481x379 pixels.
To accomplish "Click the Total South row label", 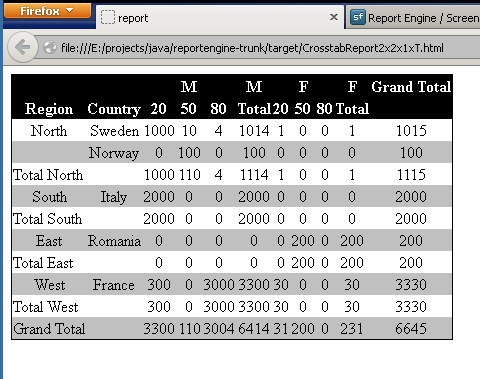I will (x=47, y=219).
